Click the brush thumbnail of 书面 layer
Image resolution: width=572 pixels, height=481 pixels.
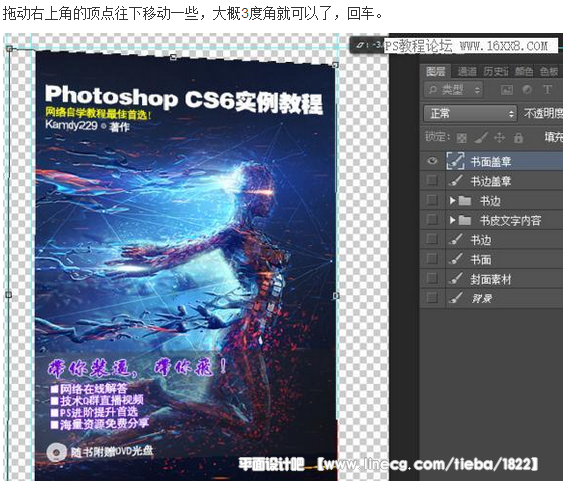455,259
